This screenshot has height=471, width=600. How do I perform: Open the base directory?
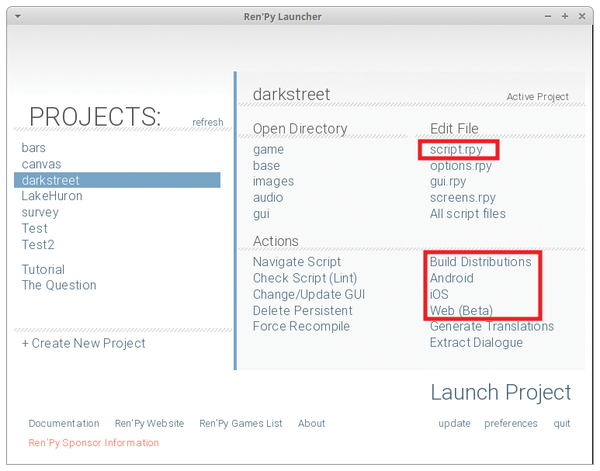(x=266, y=166)
